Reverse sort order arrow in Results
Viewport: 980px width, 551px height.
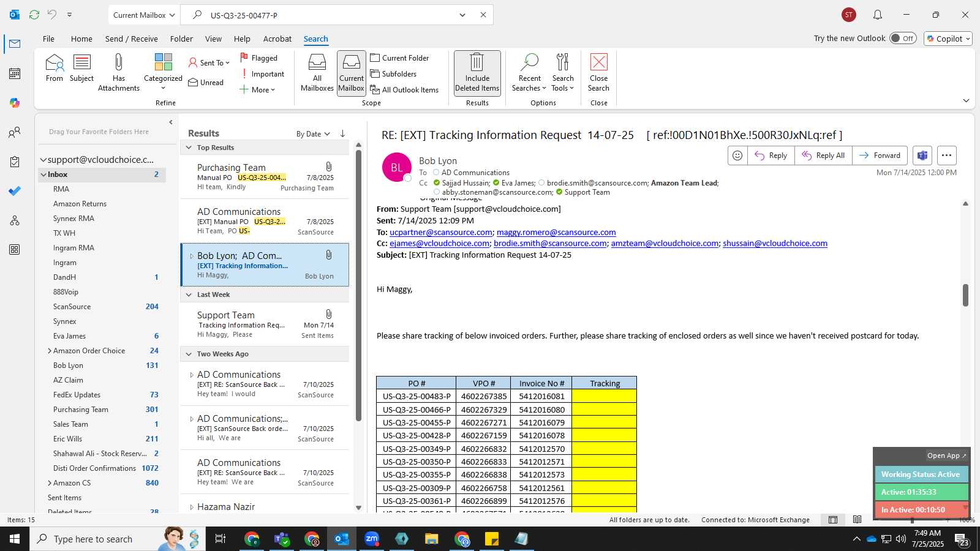tap(342, 133)
